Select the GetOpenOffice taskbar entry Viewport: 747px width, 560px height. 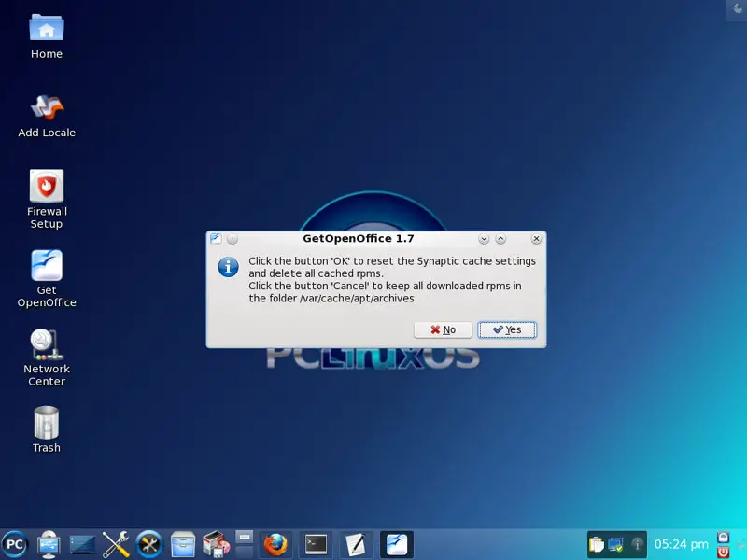pos(396,544)
